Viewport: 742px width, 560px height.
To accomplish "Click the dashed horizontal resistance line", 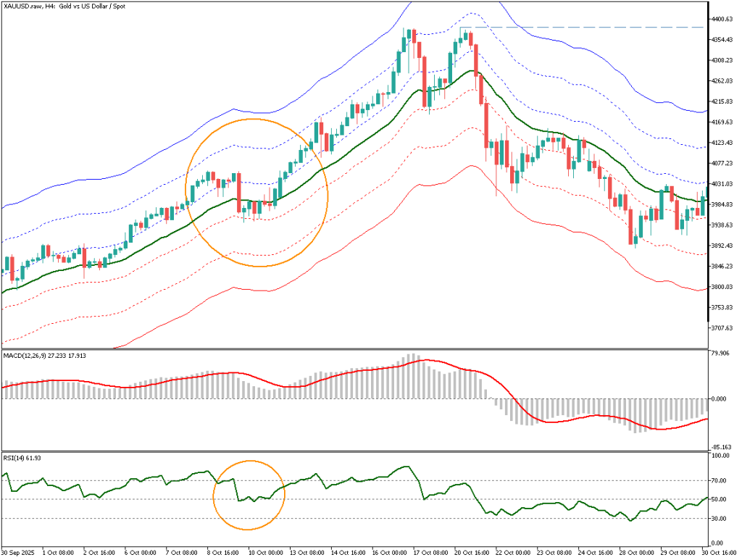I will pos(580,28).
